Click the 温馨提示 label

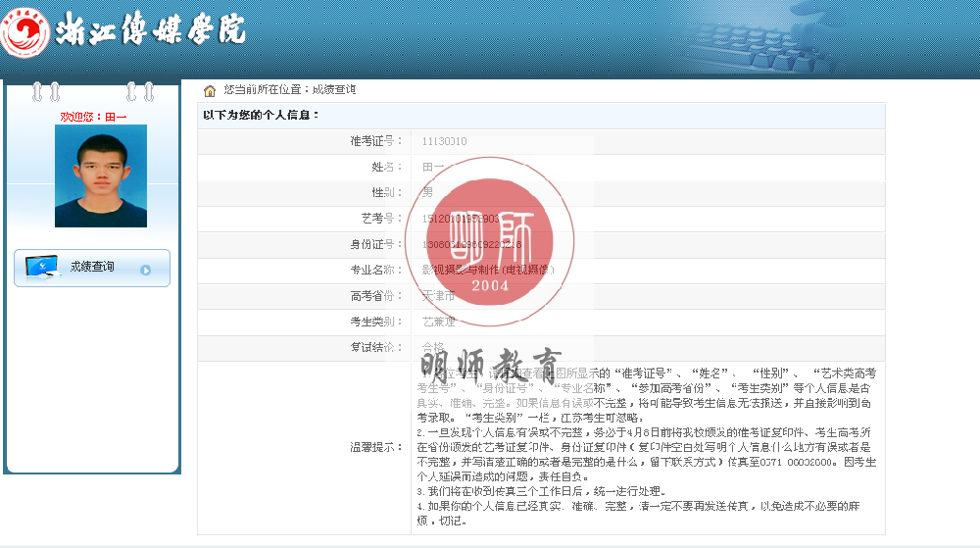tap(375, 447)
